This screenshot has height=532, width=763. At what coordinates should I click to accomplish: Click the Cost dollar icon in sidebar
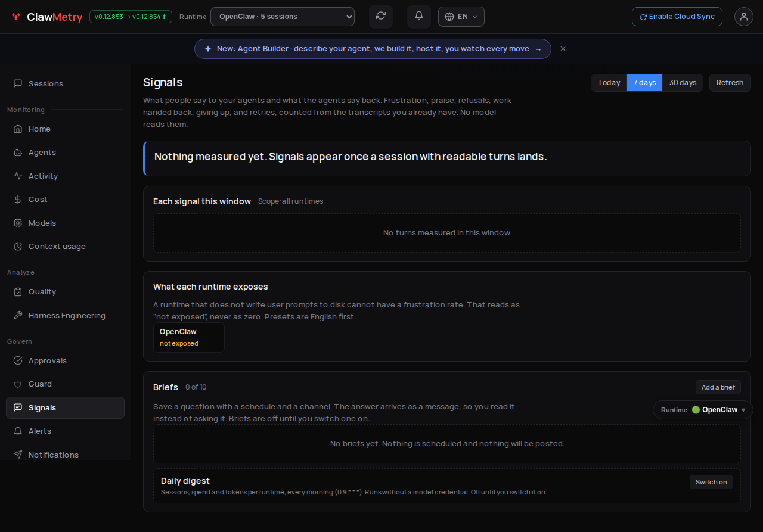coord(18,200)
